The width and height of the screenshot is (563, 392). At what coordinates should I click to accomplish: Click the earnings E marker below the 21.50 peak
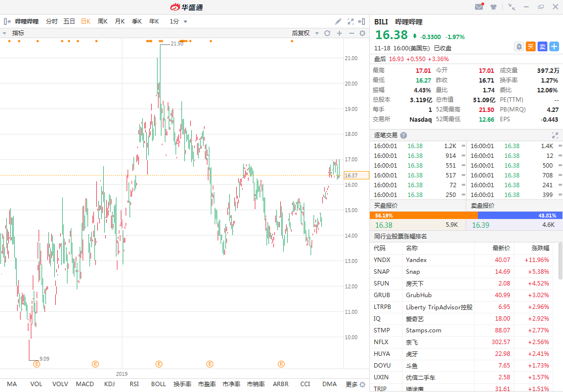pos(158,364)
